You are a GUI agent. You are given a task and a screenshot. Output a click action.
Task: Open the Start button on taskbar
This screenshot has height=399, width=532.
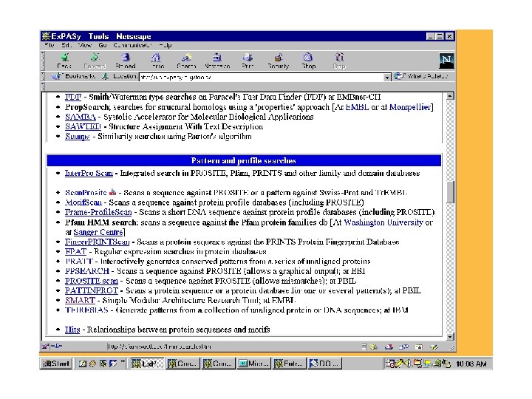(x=56, y=364)
